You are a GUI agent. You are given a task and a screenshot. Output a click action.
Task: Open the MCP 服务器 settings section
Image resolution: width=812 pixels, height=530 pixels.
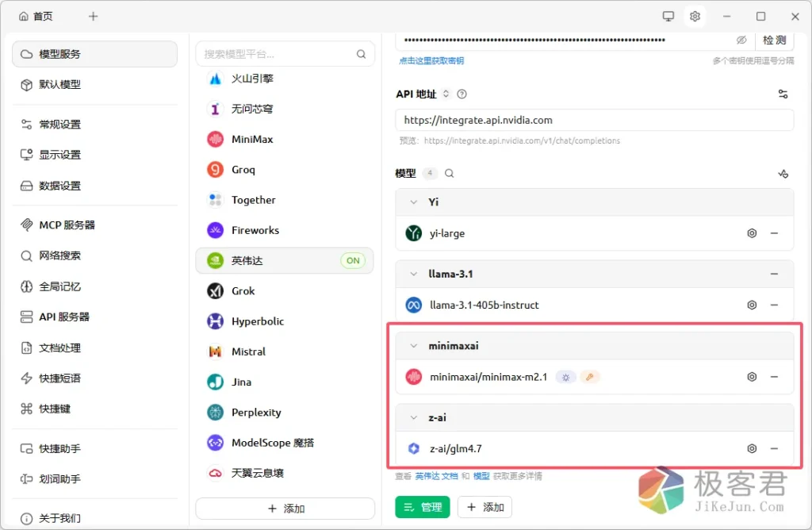67,225
